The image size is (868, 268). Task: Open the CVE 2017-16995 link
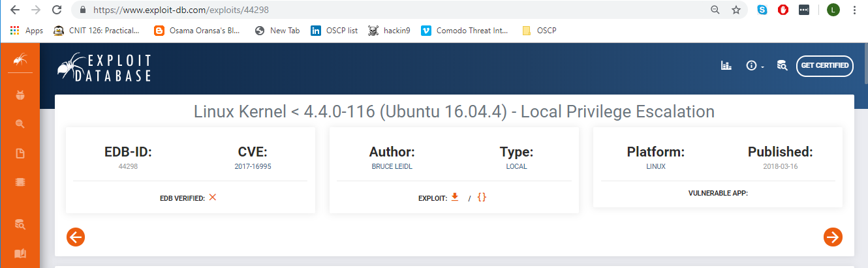pos(253,166)
